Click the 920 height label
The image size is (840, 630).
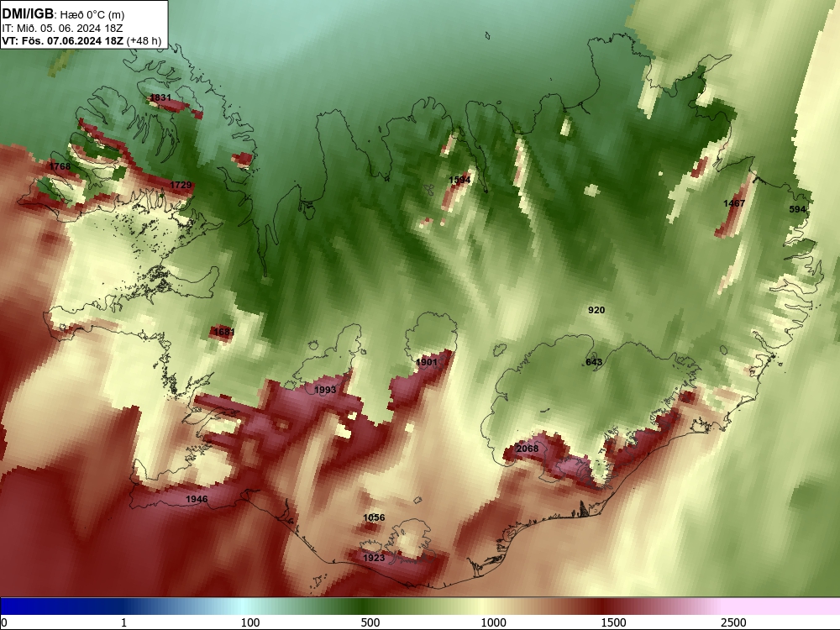pyautogui.click(x=596, y=310)
